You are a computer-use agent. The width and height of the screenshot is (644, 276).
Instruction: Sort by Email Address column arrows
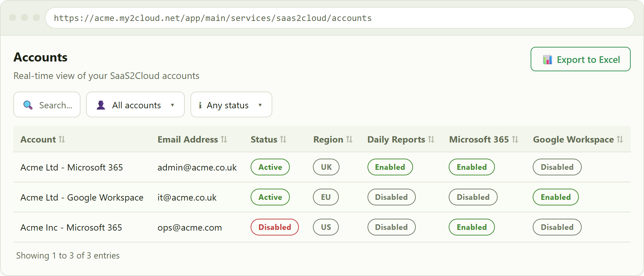pos(224,139)
